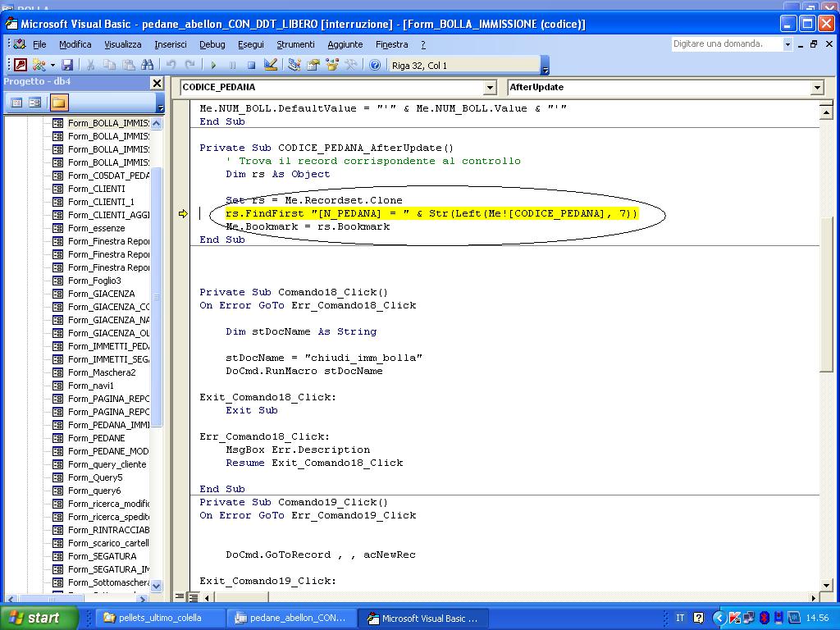Close the Progetto - db4 panel
Image resolution: width=840 pixels, height=630 pixels.
pos(157,83)
